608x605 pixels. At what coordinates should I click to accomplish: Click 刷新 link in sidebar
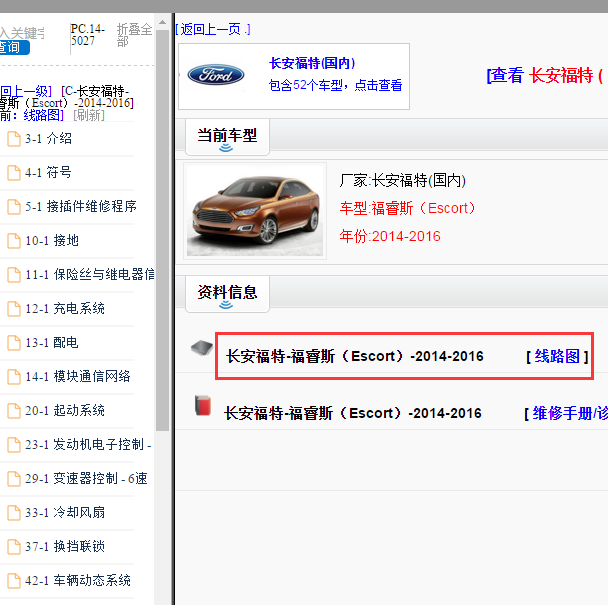tap(89, 115)
